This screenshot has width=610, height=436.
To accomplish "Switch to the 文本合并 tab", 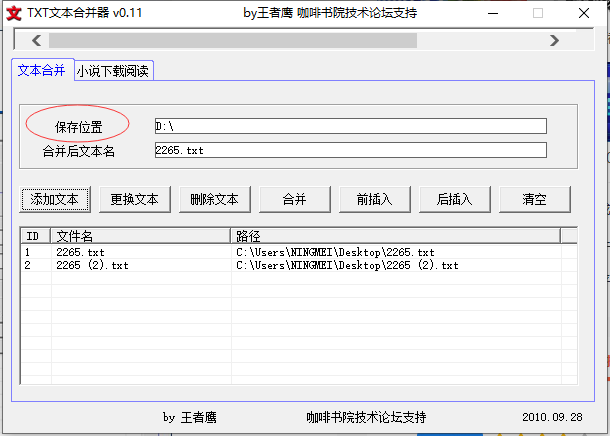I will 42,70.
